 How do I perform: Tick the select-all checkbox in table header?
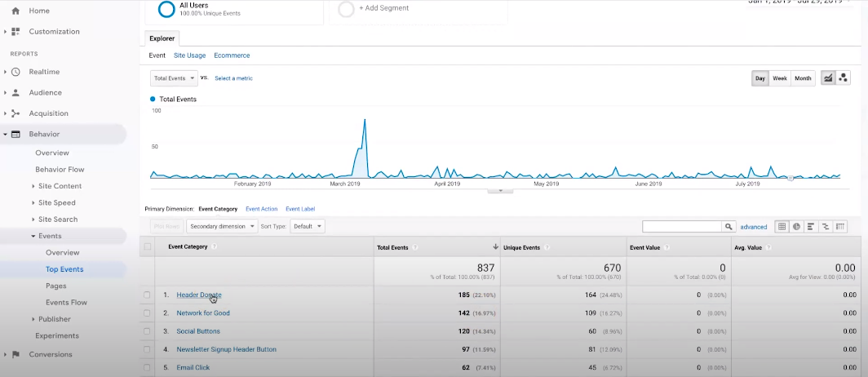coord(148,246)
